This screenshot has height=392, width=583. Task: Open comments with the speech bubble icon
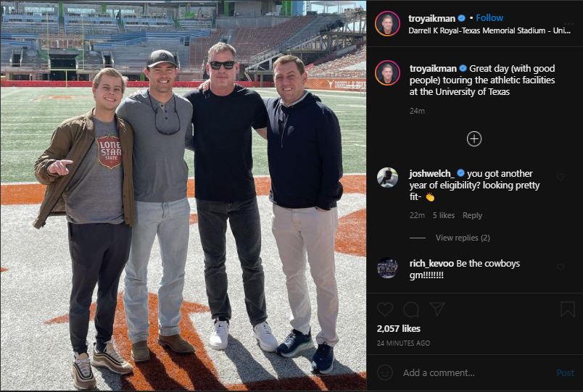411,309
